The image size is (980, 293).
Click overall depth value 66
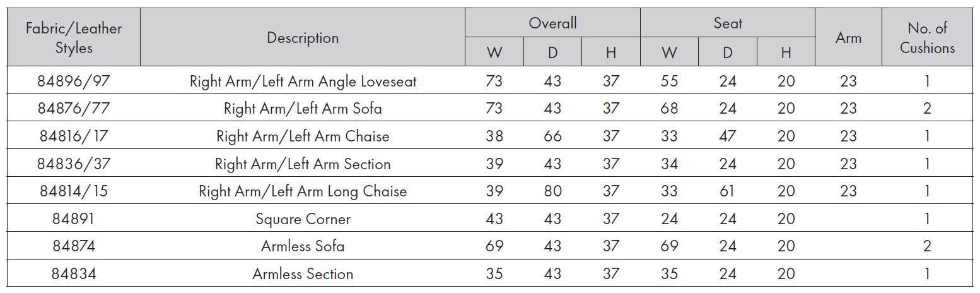click(552, 136)
